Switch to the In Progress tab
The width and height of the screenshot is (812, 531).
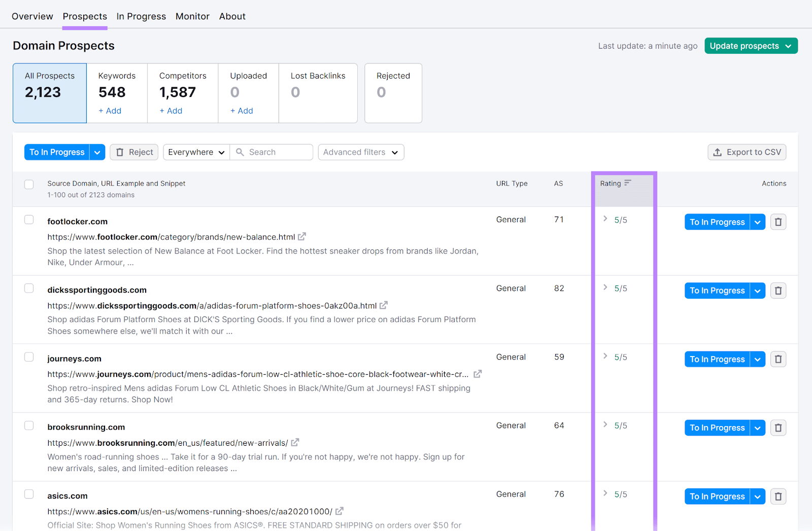[141, 16]
